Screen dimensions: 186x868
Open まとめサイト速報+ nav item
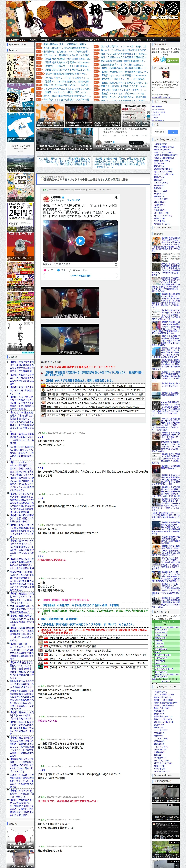click(x=133, y=40)
